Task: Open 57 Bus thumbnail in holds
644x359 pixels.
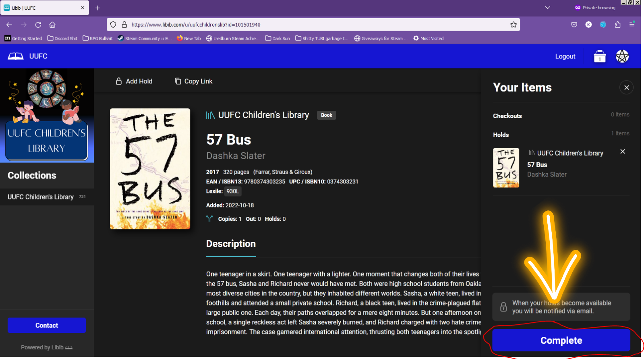Action: pyautogui.click(x=506, y=168)
